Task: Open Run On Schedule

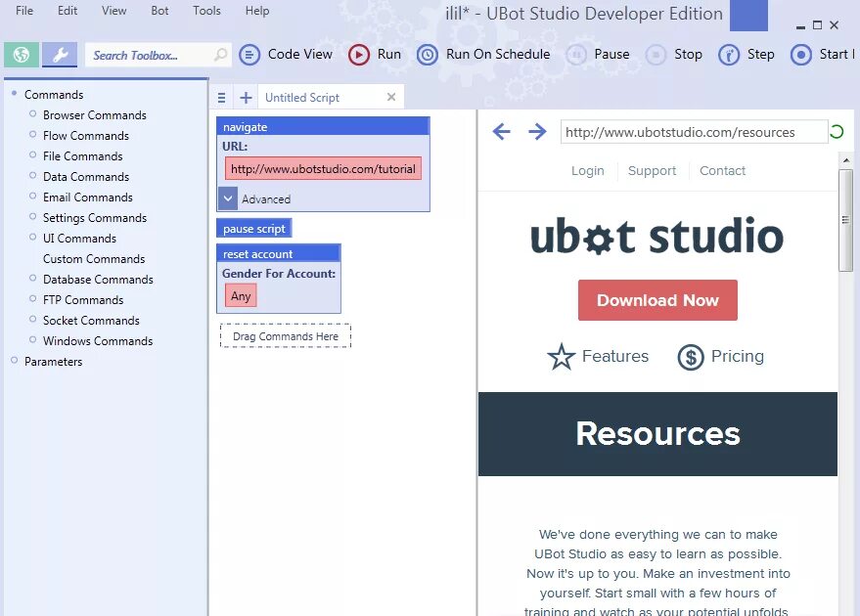Action: (482, 54)
